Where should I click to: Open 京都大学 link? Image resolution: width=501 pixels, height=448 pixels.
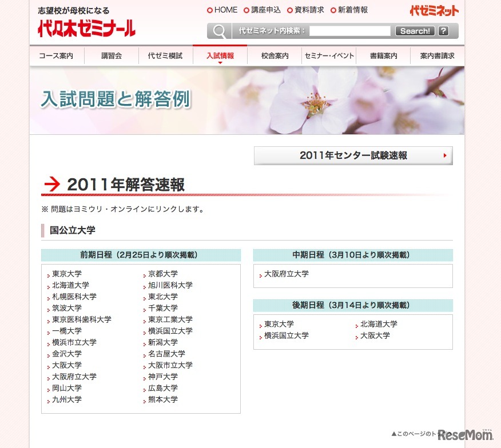point(163,274)
